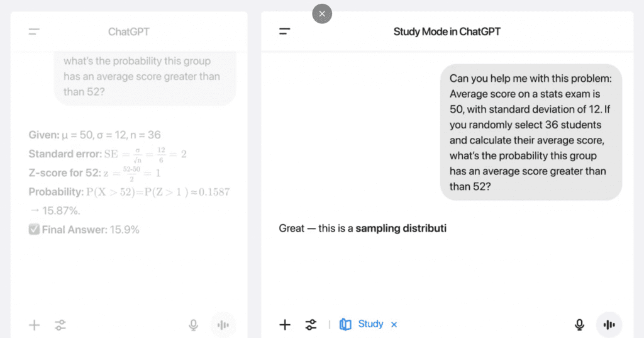
Task: Click the 'ChatGPT' title in left panel
Action: pos(128,31)
